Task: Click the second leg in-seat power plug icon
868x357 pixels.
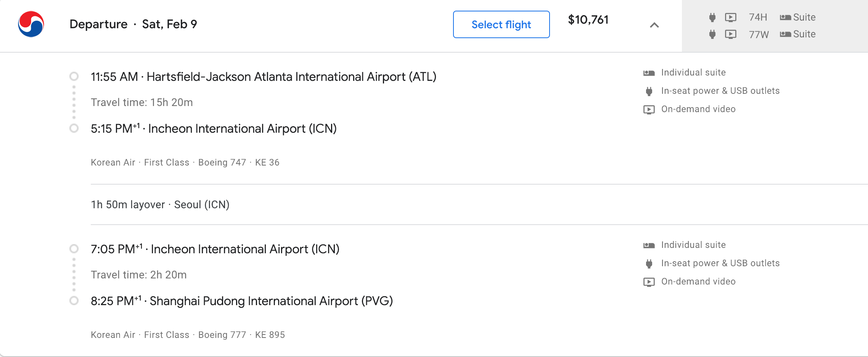Action: tap(649, 264)
